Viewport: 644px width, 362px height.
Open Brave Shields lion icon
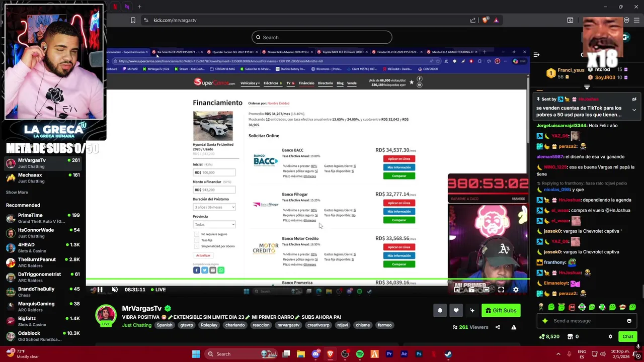(485, 20)
